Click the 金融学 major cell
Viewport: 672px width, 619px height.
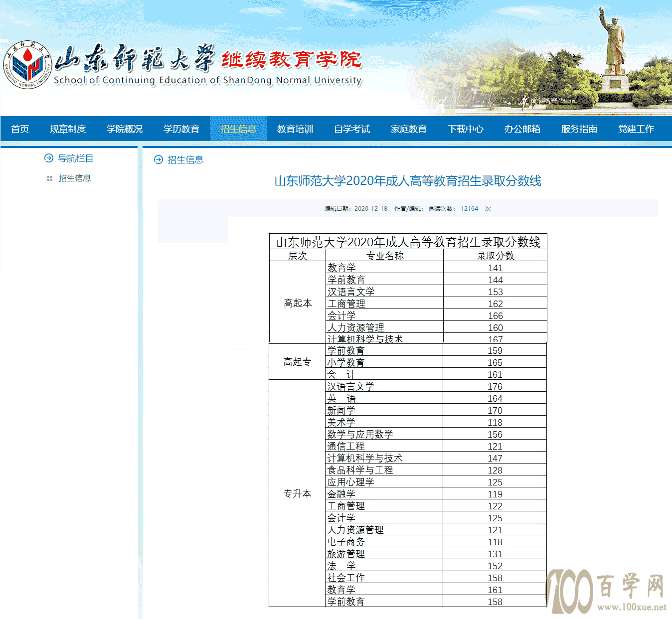(384, 494)
